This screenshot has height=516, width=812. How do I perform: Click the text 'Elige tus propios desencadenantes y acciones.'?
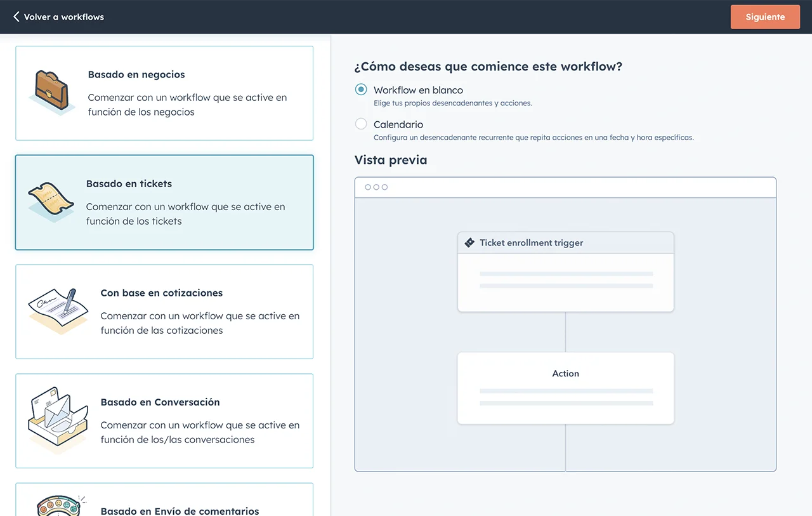coord(453,103)
